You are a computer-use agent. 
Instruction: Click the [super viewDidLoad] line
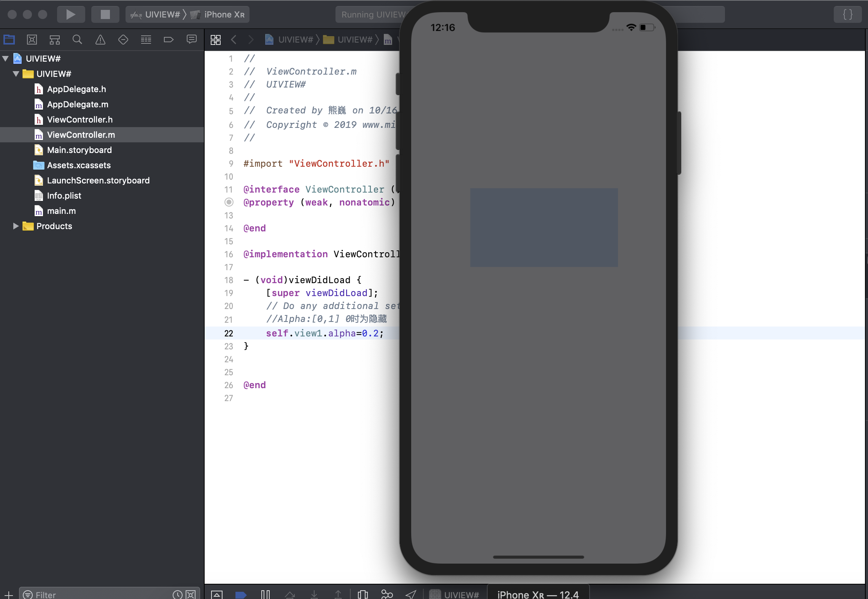(322, 293)
